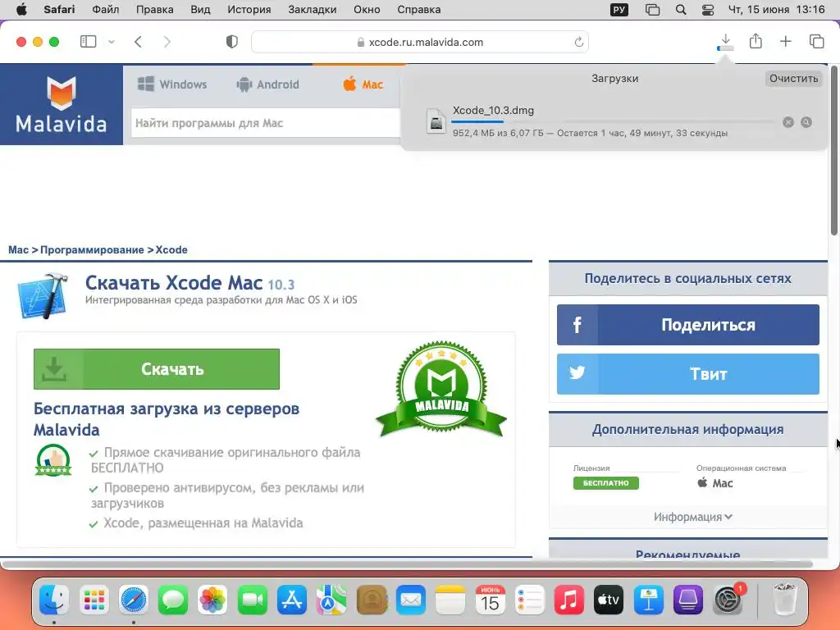840x630 pixels.
Task: Open App Store from the Dock
Action: click(x=292, y=600)
